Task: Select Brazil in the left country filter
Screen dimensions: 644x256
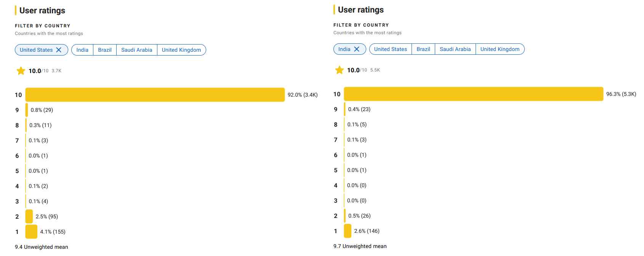Action: pos(105,50)
